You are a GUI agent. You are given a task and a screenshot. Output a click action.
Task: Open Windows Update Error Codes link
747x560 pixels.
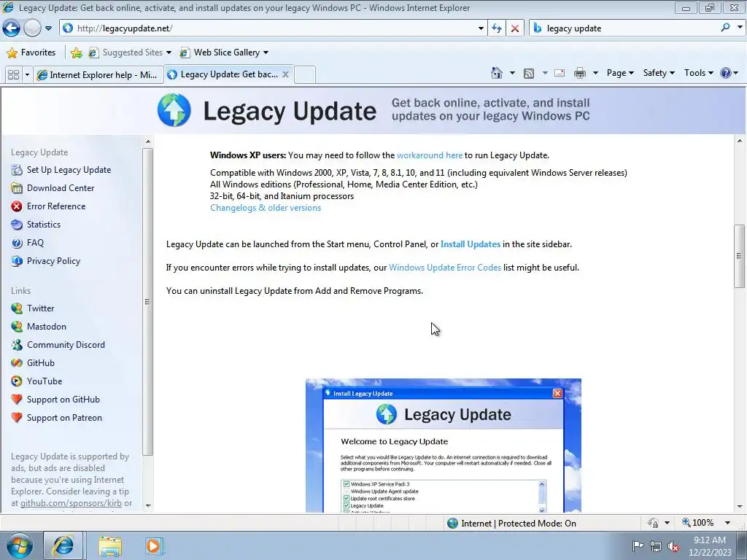tap(445, 268)
